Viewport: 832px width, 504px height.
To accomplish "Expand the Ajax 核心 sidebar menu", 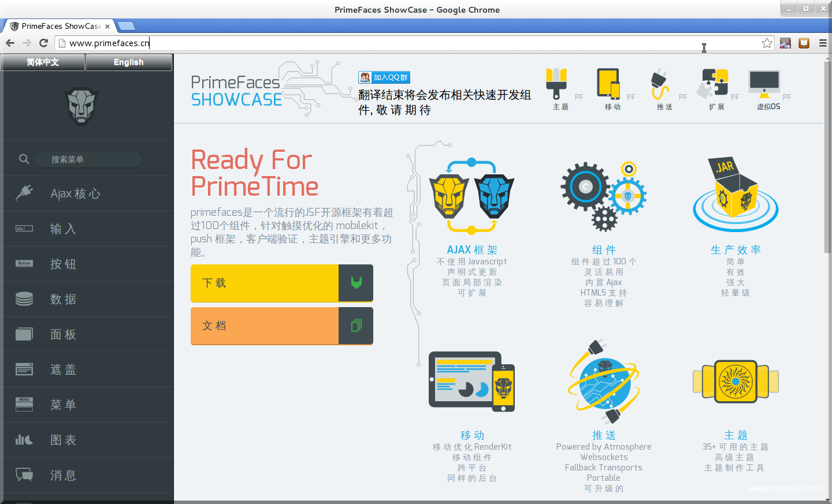I will [x=75, y=193].
